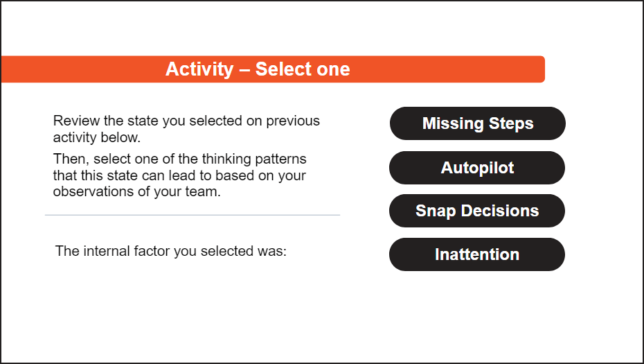
Task: Click the word previous in the first instruction
Action: 293,121
